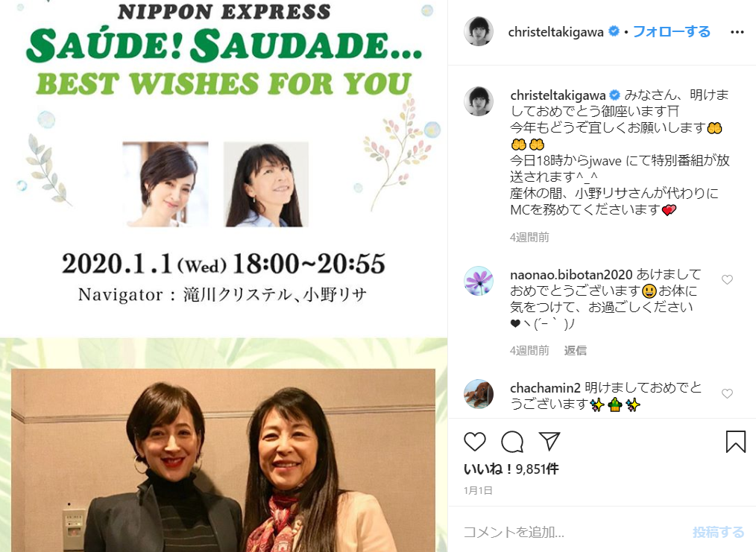
Task: Click the 投稿する post button
Action: click(x=719, y=532)
